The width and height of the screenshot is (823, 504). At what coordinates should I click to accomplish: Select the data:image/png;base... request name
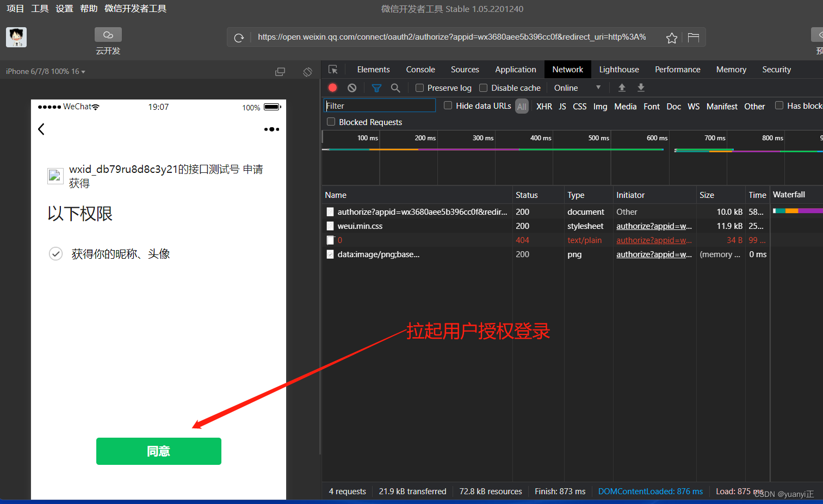379,254
